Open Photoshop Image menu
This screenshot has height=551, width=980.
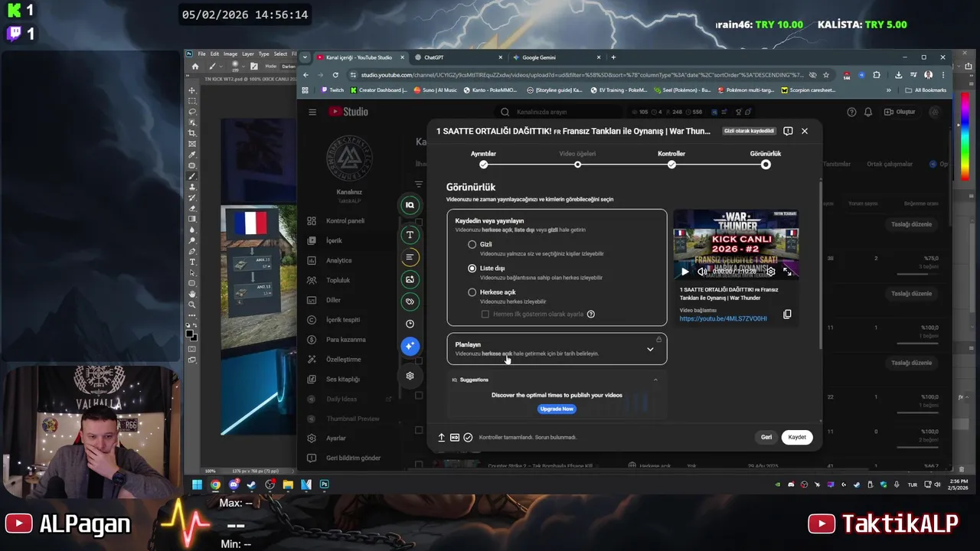tap(230, 54)
